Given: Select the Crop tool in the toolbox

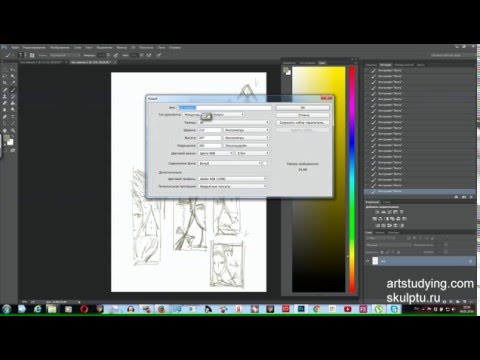Looking at the screenshot, I should pyautogui.click(x=5, y=82).
